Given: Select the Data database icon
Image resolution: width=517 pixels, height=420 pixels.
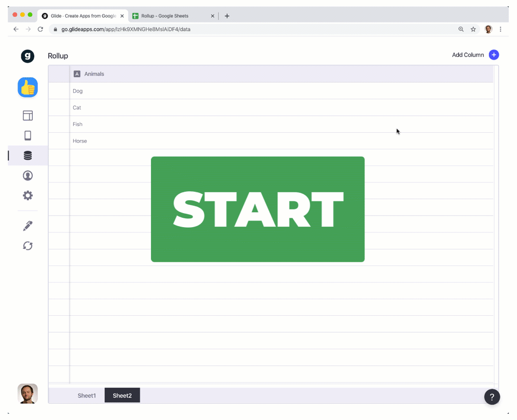Looking at the screenshot, I should pos(28,156).
